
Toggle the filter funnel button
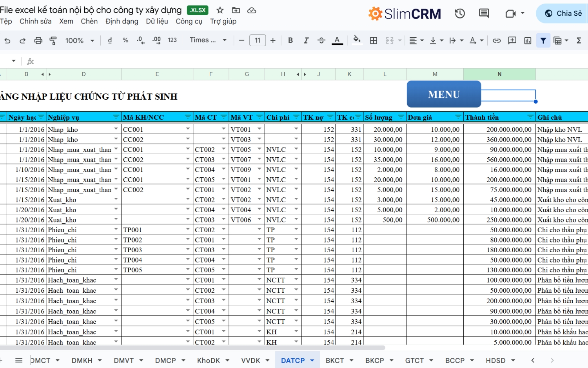click(543, 40)
